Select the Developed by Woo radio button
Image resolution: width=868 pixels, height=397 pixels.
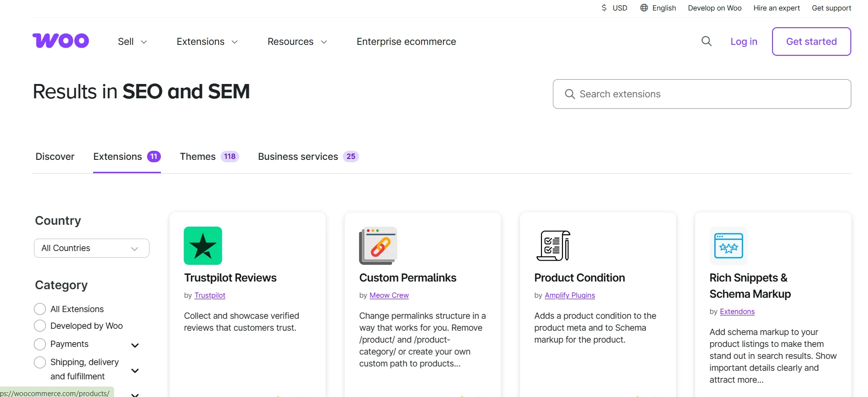pyautogui.click(x=40, y=326)
